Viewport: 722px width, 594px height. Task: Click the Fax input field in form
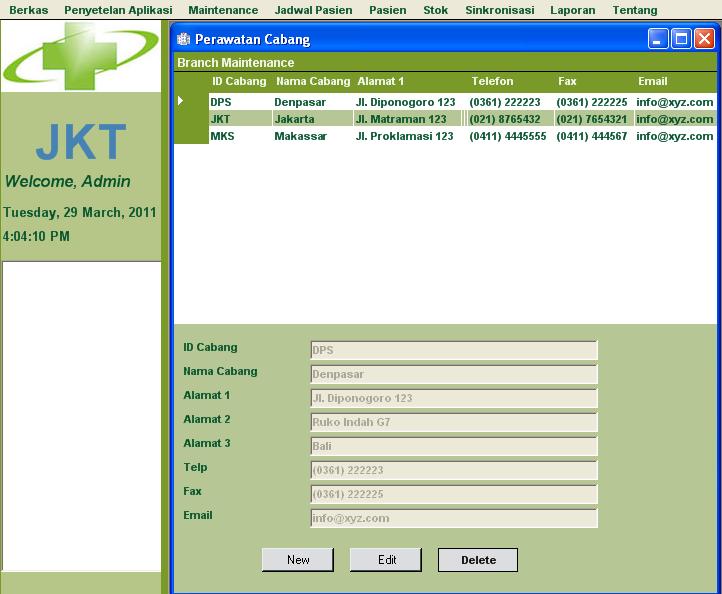coord(454,494)
